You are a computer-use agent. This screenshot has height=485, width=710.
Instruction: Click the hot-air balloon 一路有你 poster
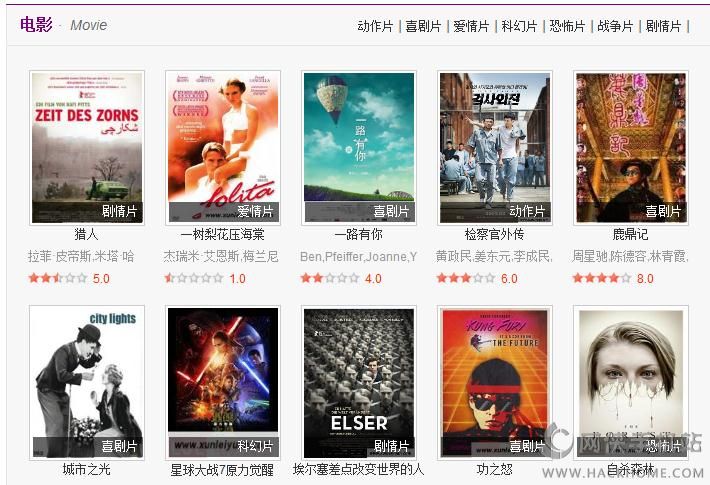[359, 148]
